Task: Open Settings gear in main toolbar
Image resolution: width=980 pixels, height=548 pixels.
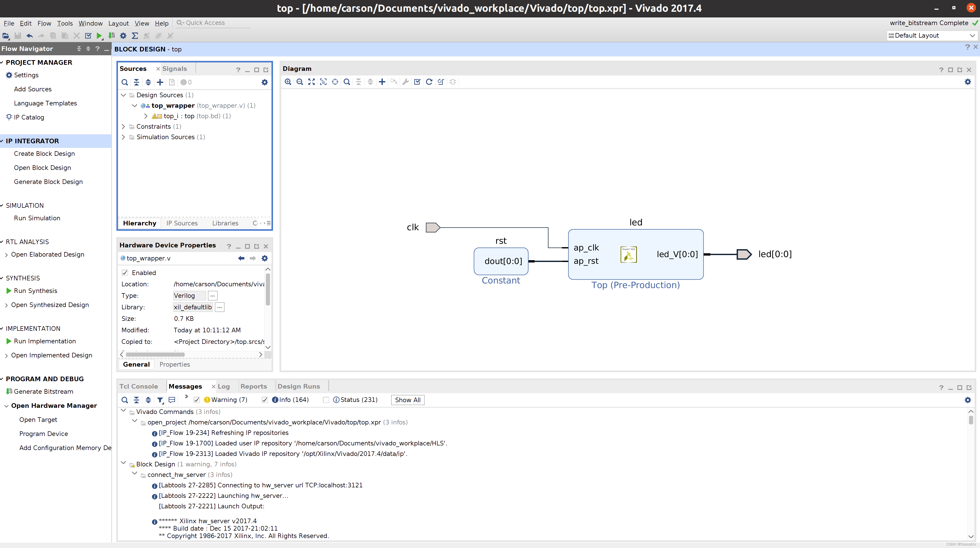Action: pos(123,36)
